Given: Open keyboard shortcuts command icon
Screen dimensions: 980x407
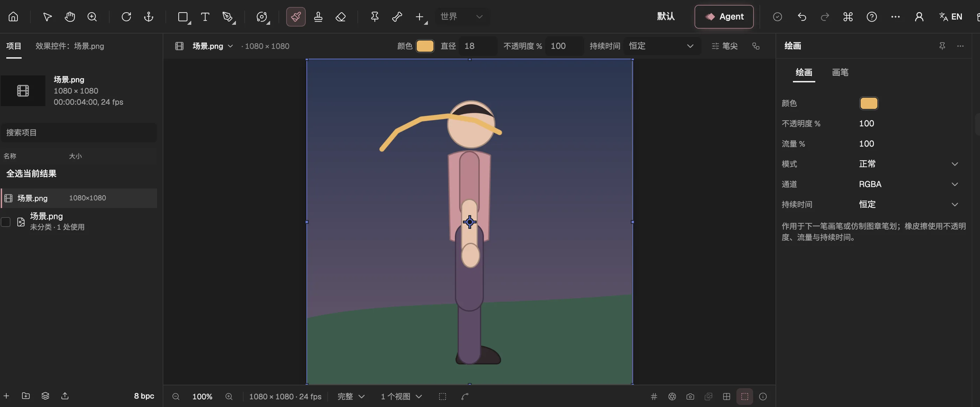Looking at the screenshot, I should click(848, 17).
